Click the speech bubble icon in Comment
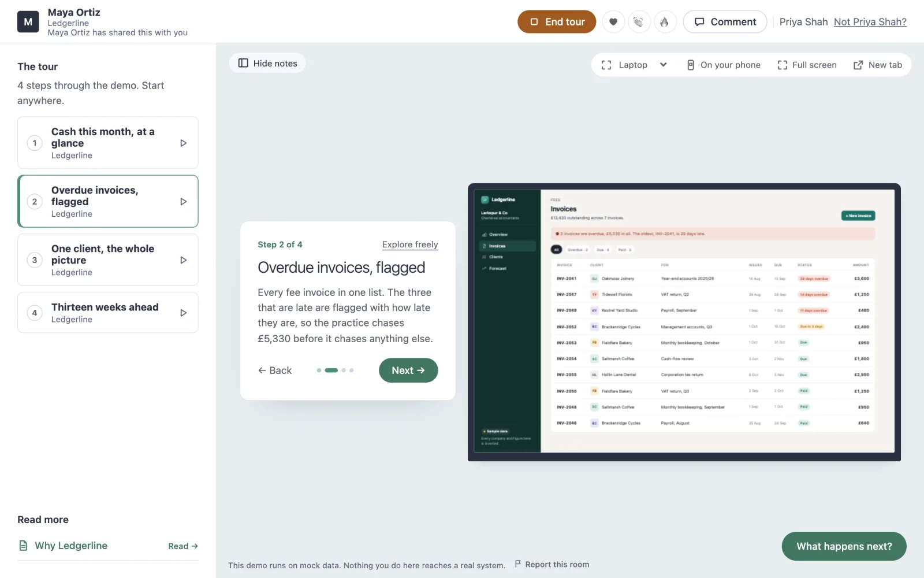Image resolution: width=924 pixels, height=578 pixels. pyautogui.click(x=699, y=22)
